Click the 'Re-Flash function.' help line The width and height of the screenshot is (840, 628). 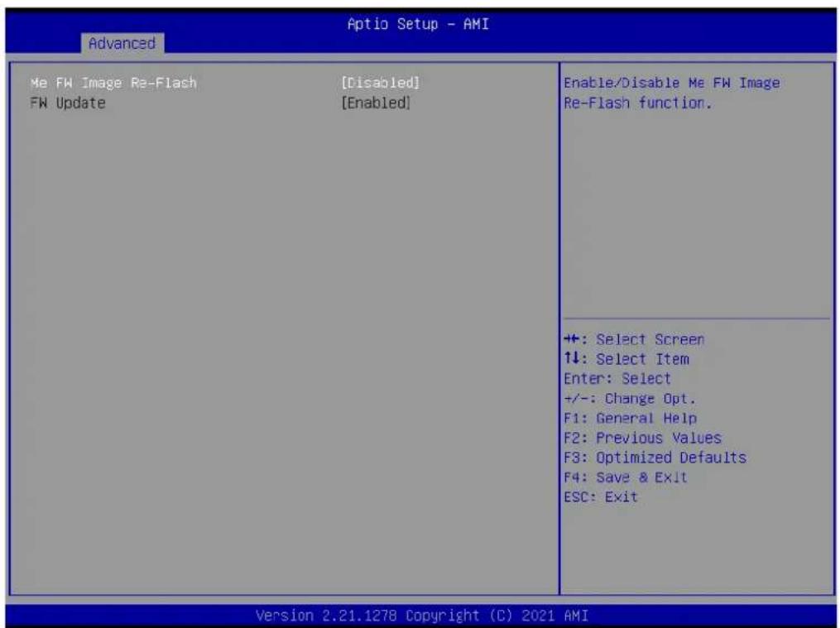pyautogui.click(x=637, y=103)
